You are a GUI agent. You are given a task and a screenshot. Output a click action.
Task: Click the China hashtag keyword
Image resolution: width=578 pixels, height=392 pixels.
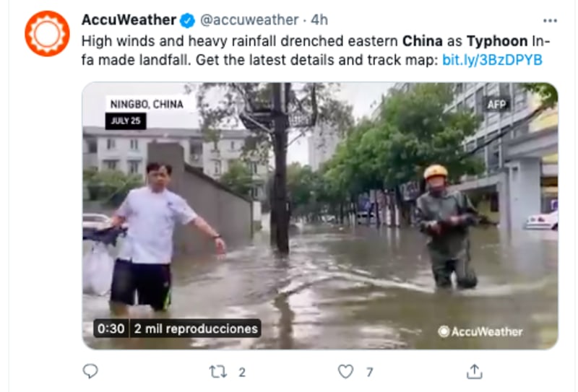pos(423,41)
